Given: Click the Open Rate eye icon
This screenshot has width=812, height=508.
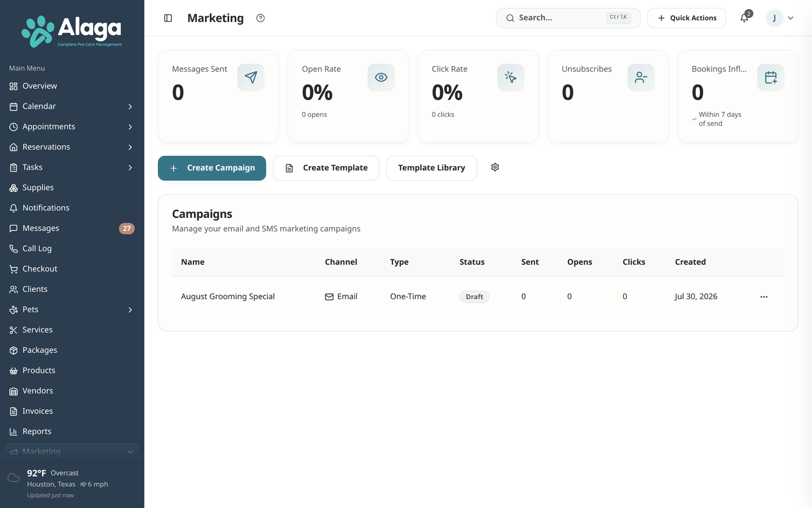Looking at the screenshot, I should 381,77.
